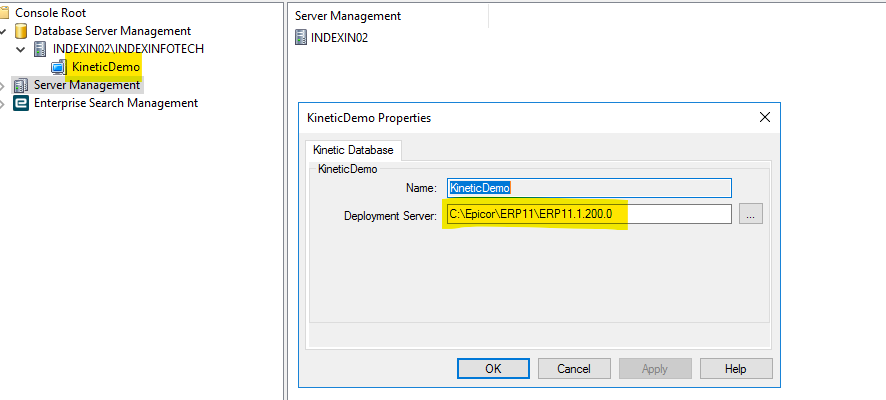Click the Apply button

click(x=655, y=369)
